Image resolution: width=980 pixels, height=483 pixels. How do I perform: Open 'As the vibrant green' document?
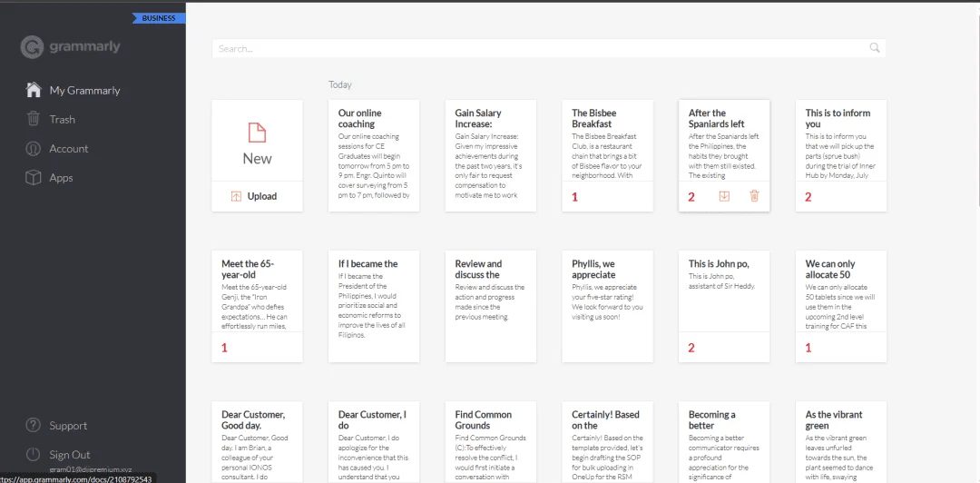coord(841,442)
